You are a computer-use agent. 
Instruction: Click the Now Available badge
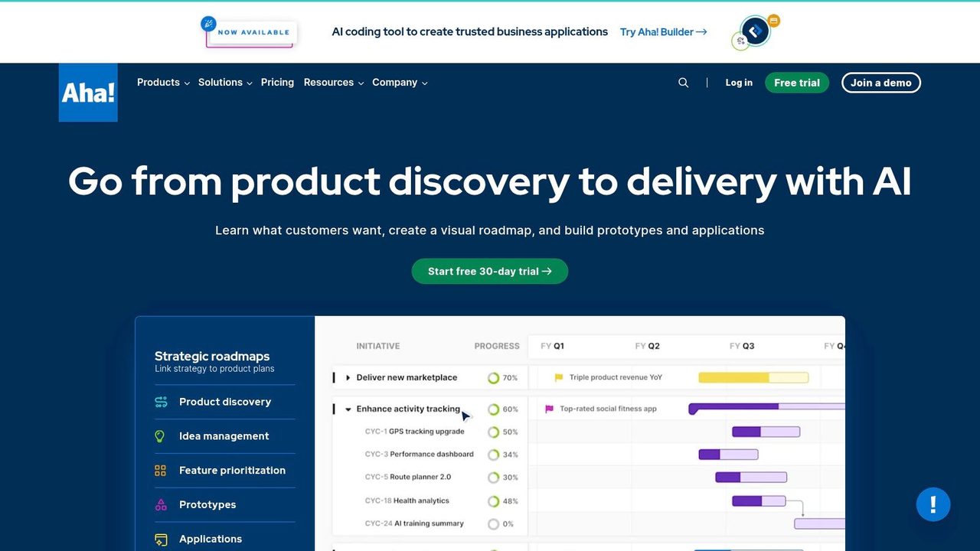pos(249,32)
